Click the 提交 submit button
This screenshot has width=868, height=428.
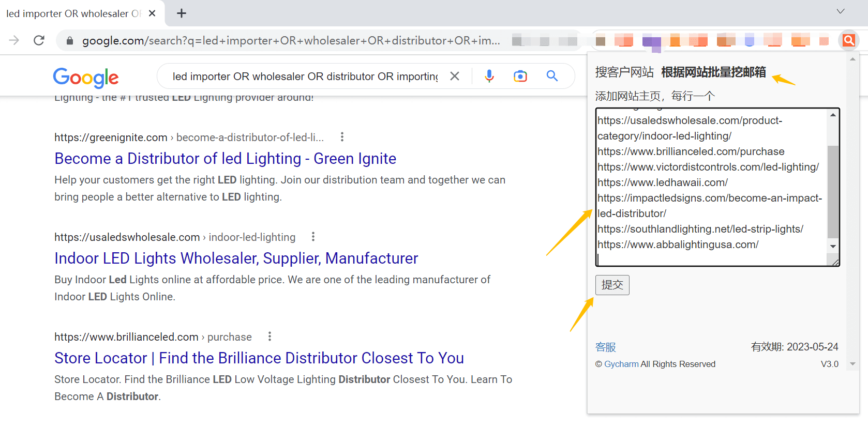(x=612, y=285)
